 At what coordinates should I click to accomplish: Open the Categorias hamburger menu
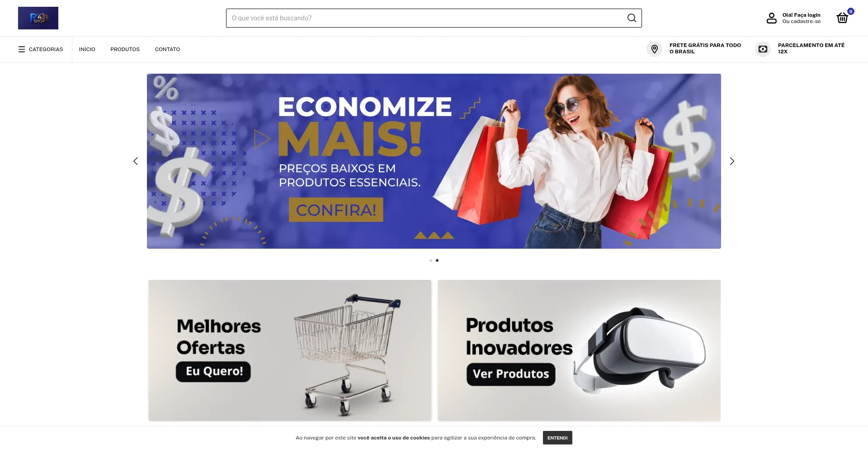(41, 49)
